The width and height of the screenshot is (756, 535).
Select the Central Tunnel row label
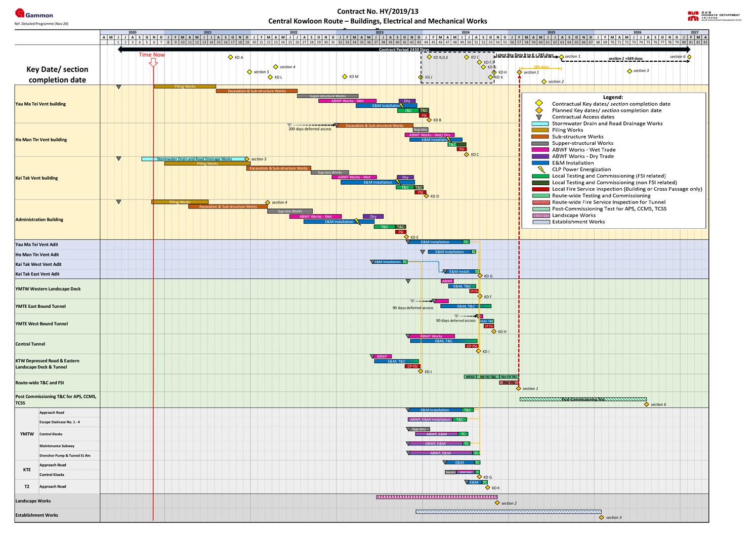click(x=30, y=344)
